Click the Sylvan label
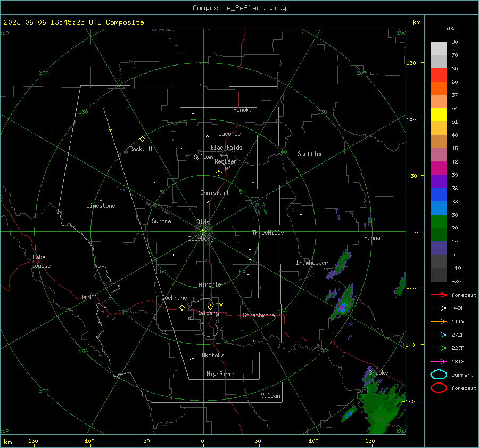This screenshot has height=448, width=479. (203, 157)
